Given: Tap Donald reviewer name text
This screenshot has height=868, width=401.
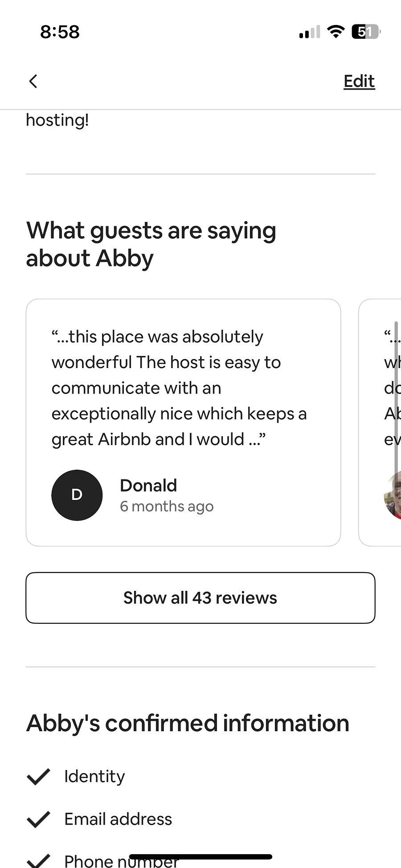Looking at the screenshot, I should 148,485.
